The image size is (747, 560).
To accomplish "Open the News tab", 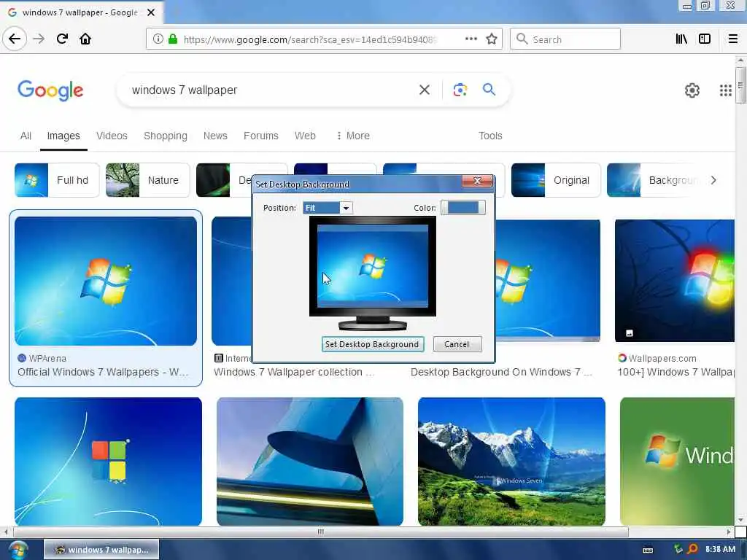I will pyautogui.click(x=215, y=136).
